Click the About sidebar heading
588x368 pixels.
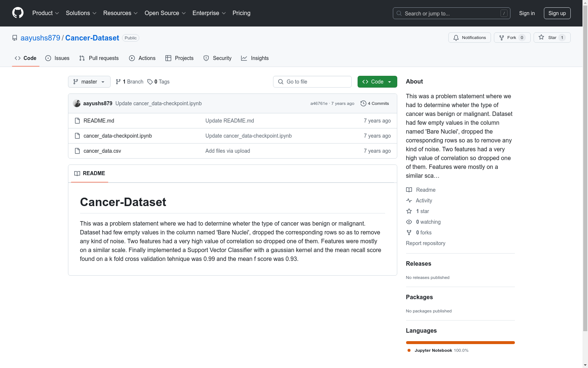pyautogui.click(x=415, y=81)
